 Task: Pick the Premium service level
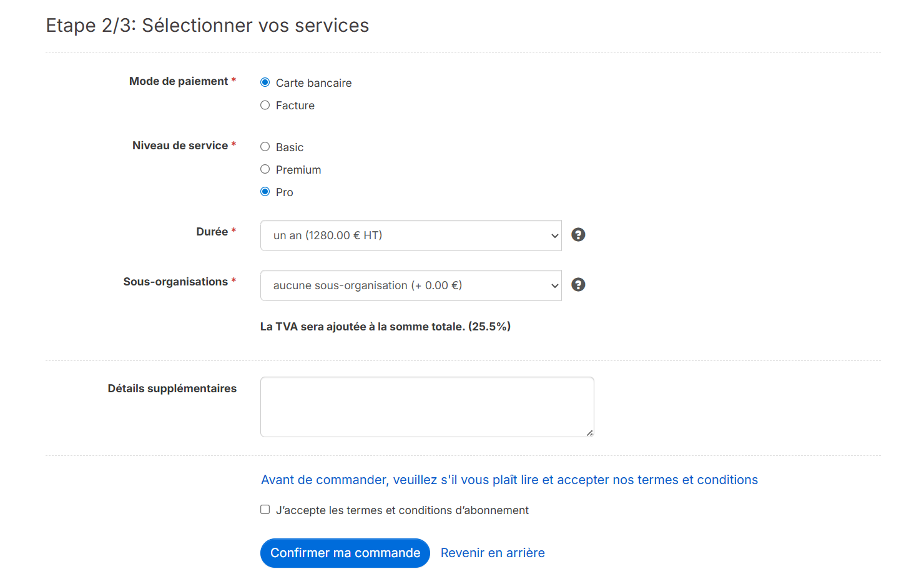coord(265,169)
